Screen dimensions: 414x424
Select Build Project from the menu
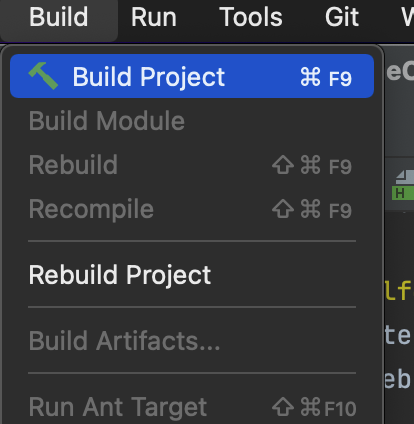coord(192,76)
